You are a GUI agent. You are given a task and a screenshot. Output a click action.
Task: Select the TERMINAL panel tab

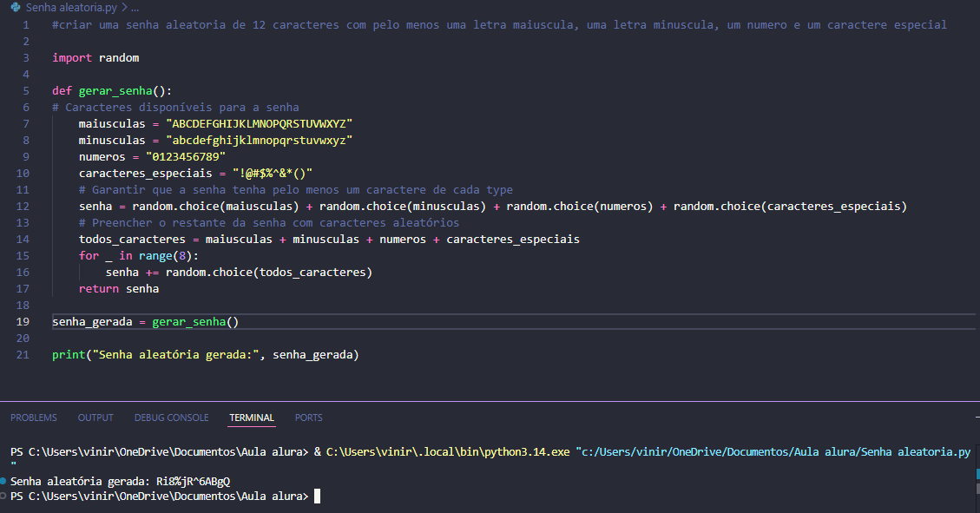tap(252, 418)
